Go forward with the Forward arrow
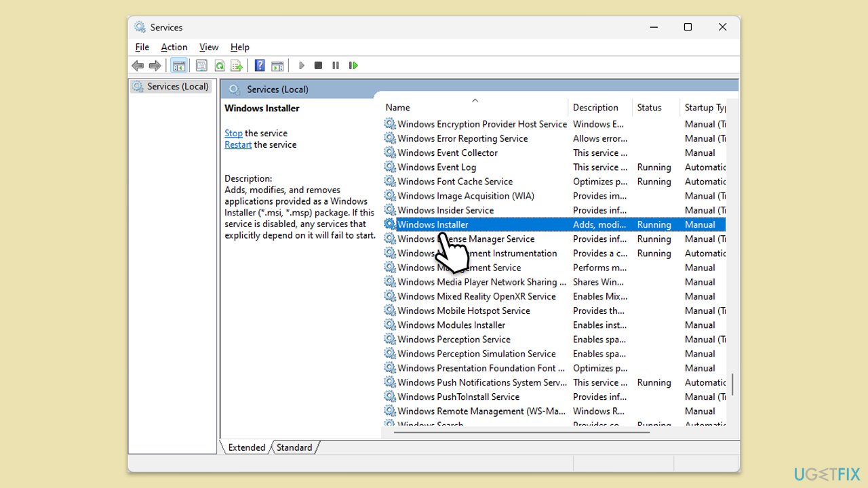The image size is (868, 488). (x=155, y=66)
